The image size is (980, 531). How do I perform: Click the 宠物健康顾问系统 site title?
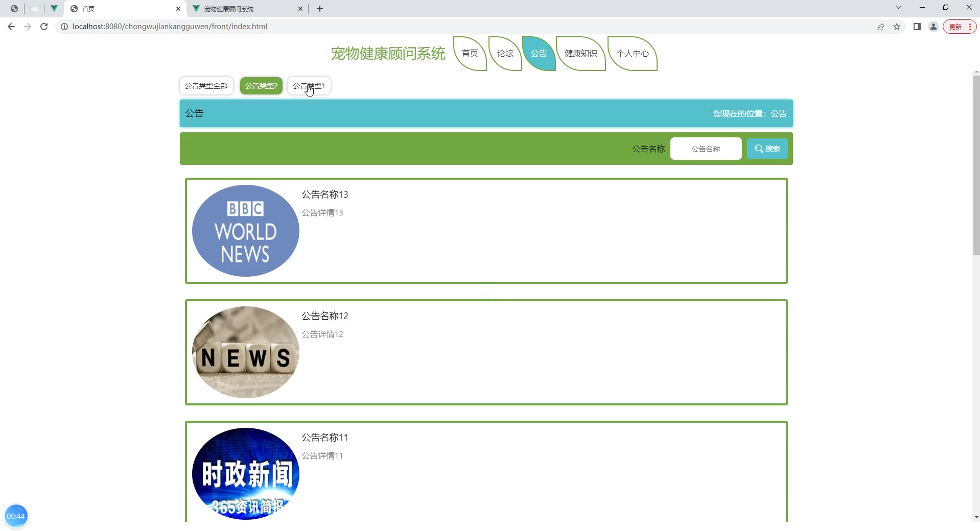point(388,53)
